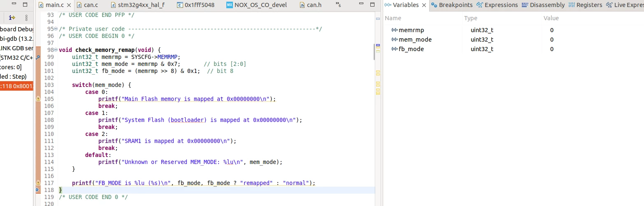Click the "STM32 C/C+" tree entry
Image resolution: width=644 pixels, height=206 pixels.
(x=16, y=58)
